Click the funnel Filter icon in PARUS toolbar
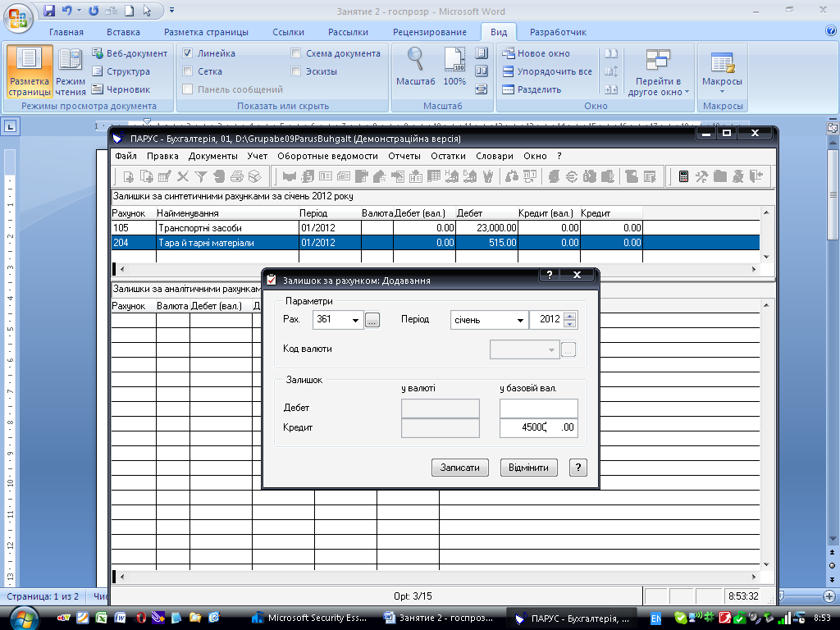Viewport: 840px width, 630px height. click(201, 176)
